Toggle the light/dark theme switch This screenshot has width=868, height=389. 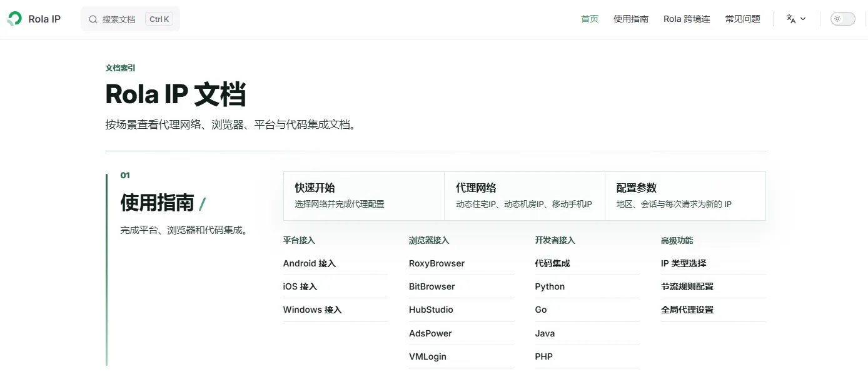click(842, 19)
